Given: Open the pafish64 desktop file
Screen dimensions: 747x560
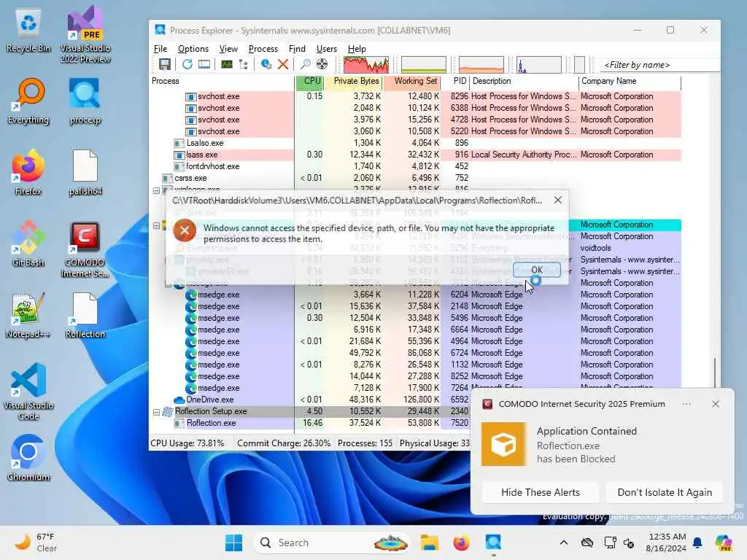Looking at the screenshot, I should point(85,172).
